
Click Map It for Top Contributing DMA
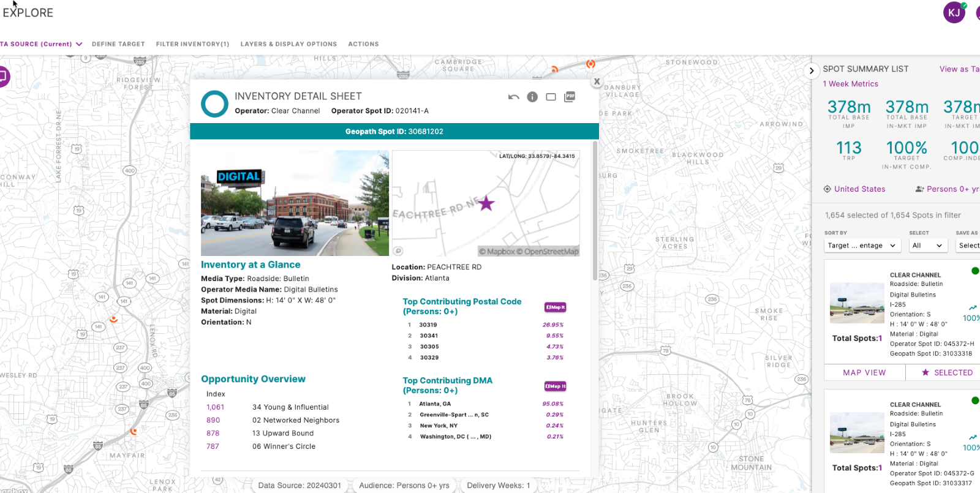pyautogui.click(x=556, y=386)
